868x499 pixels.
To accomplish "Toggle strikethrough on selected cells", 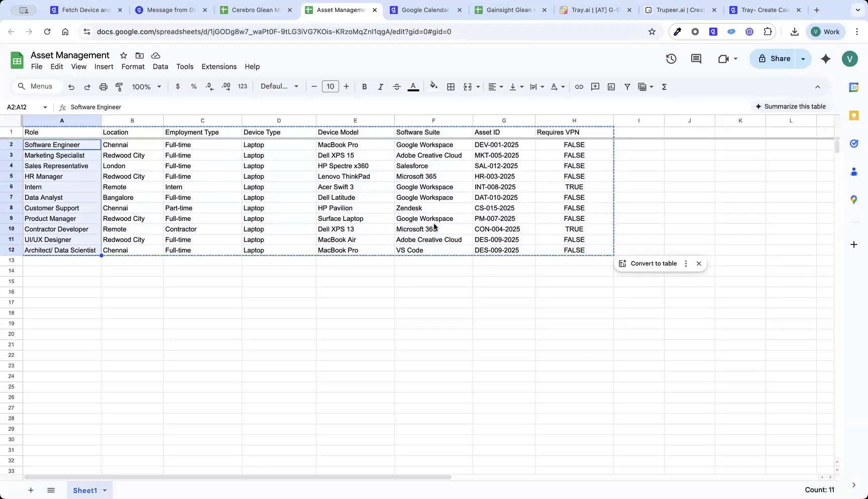I will [396, 86].
